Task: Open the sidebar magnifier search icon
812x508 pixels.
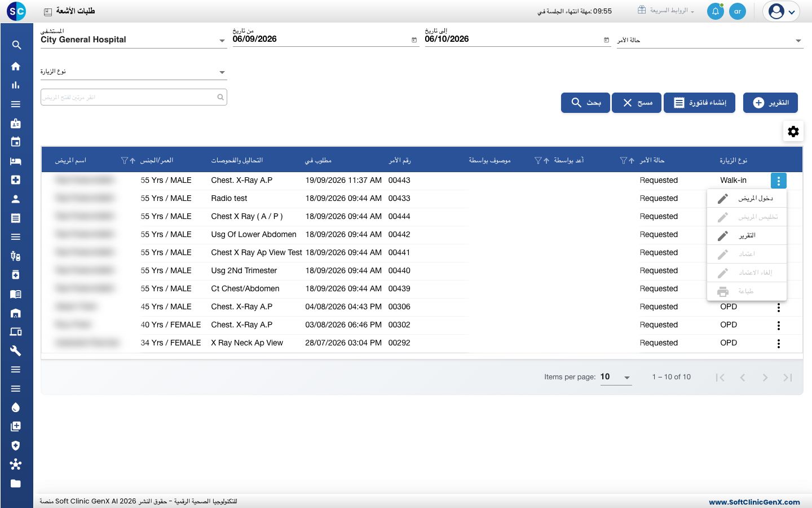Action: [x=16, y=45]
